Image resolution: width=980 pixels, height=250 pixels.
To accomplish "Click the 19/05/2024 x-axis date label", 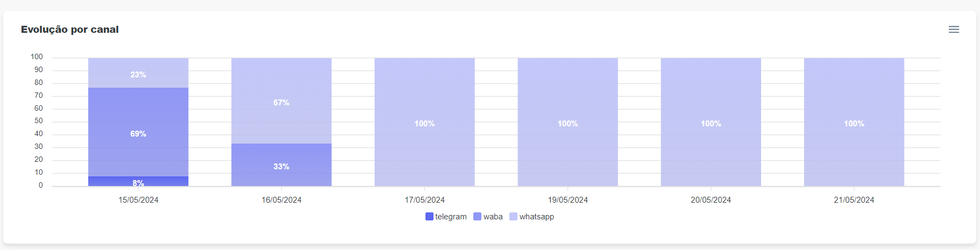I will [x=567, y=200].
